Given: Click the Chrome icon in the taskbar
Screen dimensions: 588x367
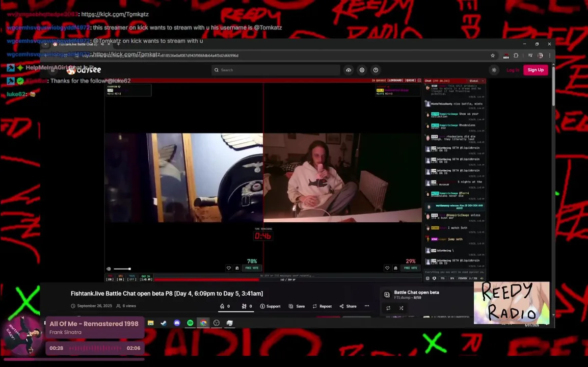Looking at the screenshot, I should [203, 323].
